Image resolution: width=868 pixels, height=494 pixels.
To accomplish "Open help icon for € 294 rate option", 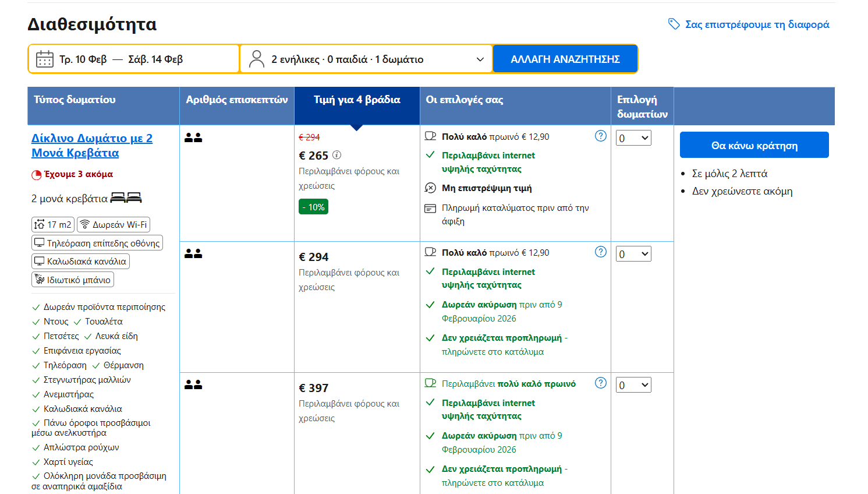I will 601,252.
